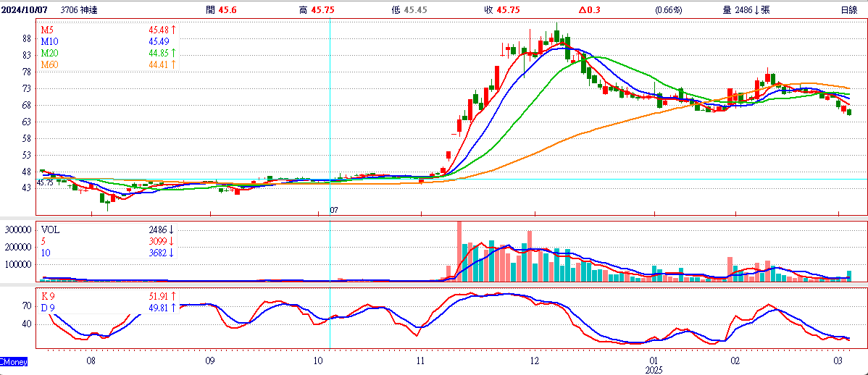Click the 01 month label on time axis

click(x=654, y=361)
